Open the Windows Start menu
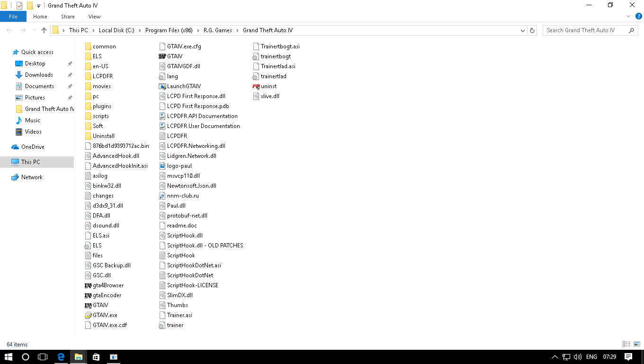 point(9,357)
